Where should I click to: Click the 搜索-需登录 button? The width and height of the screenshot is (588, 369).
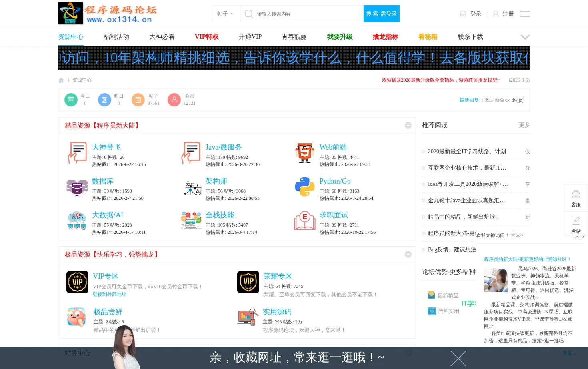click(381, 14)
